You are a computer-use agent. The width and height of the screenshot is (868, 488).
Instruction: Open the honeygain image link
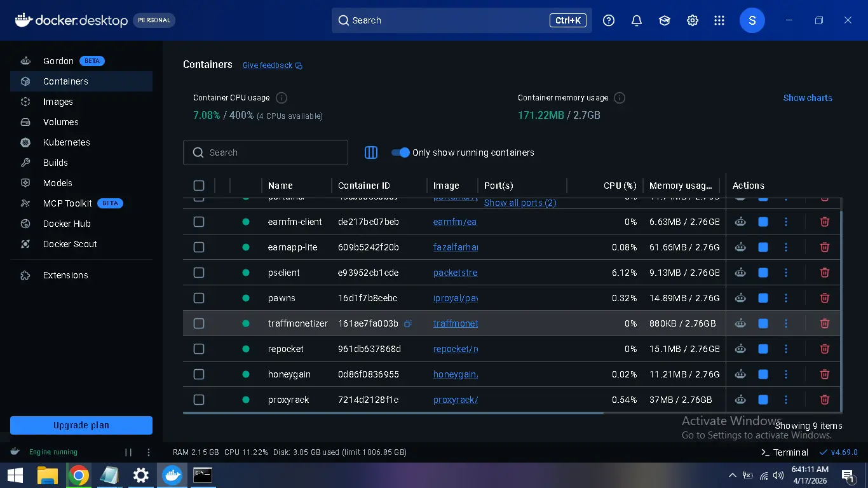click(456, 374)
